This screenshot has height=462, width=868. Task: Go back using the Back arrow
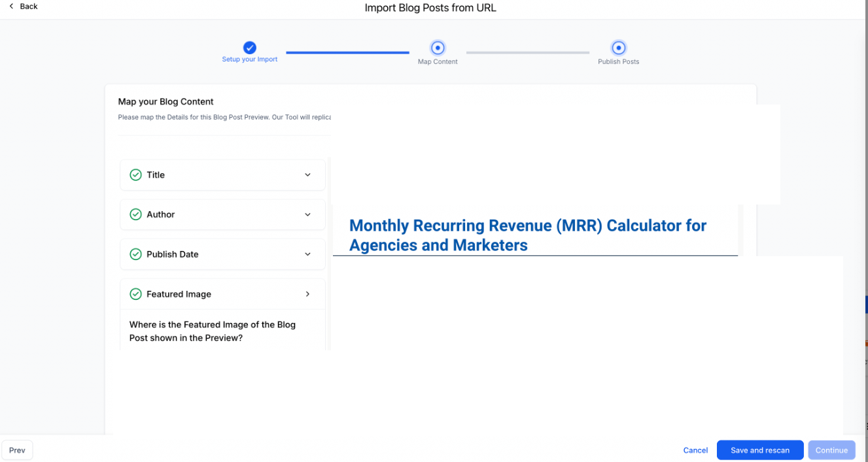tap(11, 7)
